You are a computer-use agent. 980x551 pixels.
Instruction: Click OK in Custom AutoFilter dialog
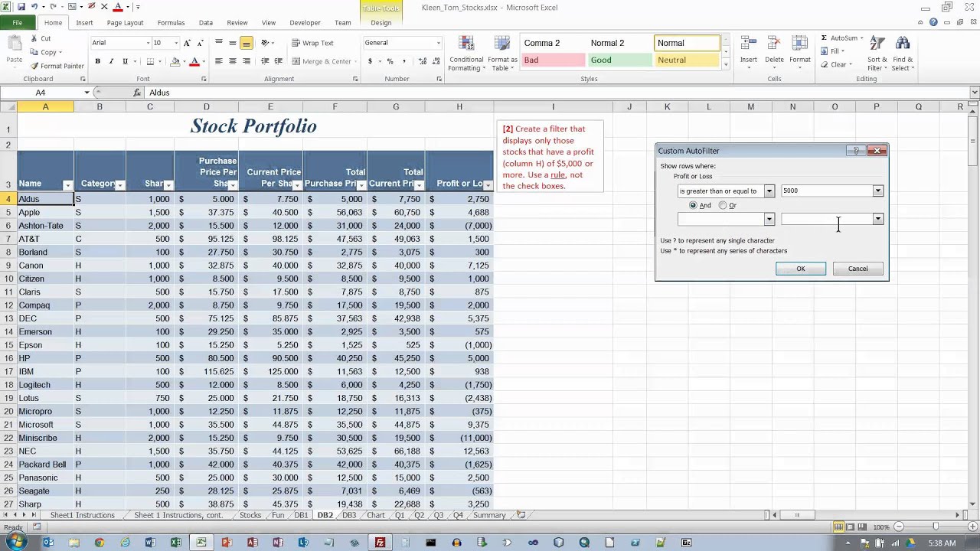point(801,269)
